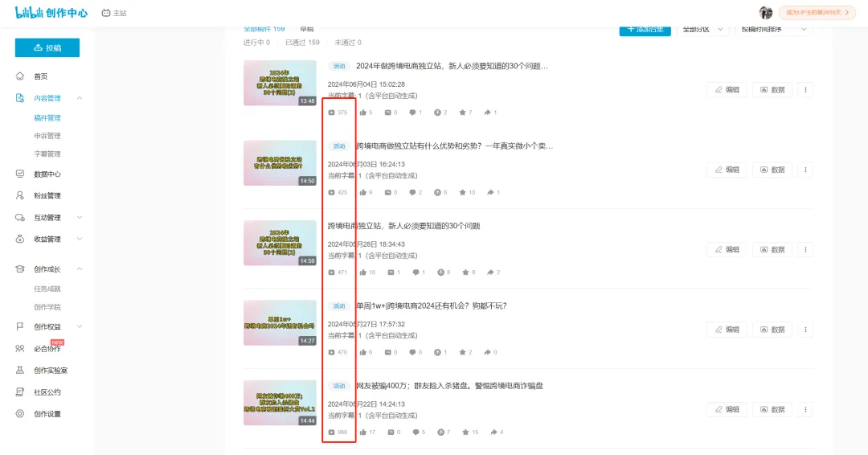Viewport: 868px width, 455px height.
Task: Open 社区公约 in the sidebar
Action: [47, 392]
